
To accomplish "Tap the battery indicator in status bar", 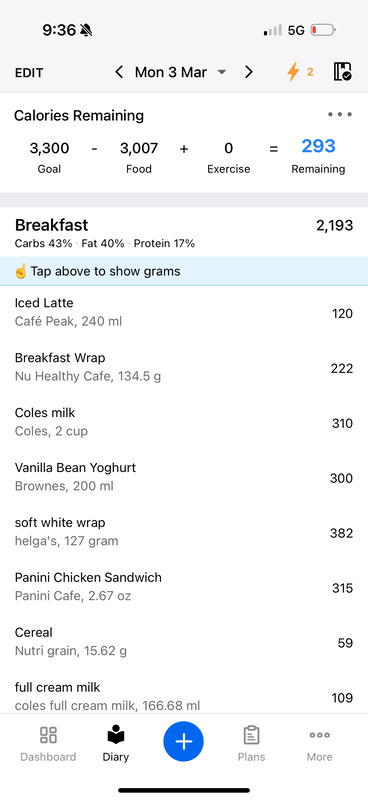I will click(x=324, y=31).
